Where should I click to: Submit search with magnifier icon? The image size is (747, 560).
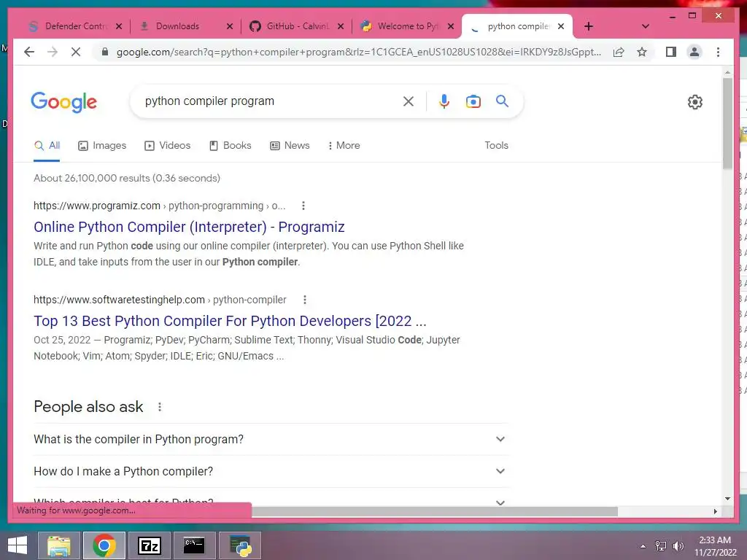click(x=502, y=101)
